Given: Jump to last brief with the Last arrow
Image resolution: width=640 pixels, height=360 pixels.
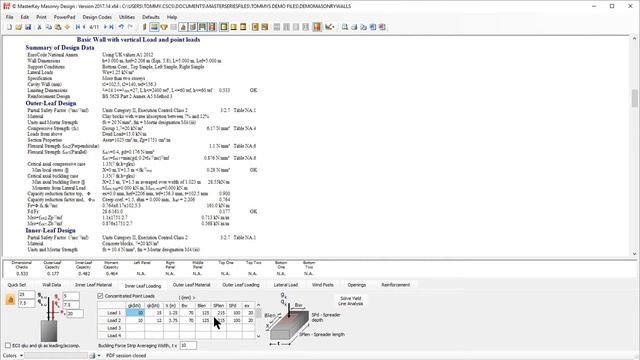Looking at the screenshot, I should (111, 27).
